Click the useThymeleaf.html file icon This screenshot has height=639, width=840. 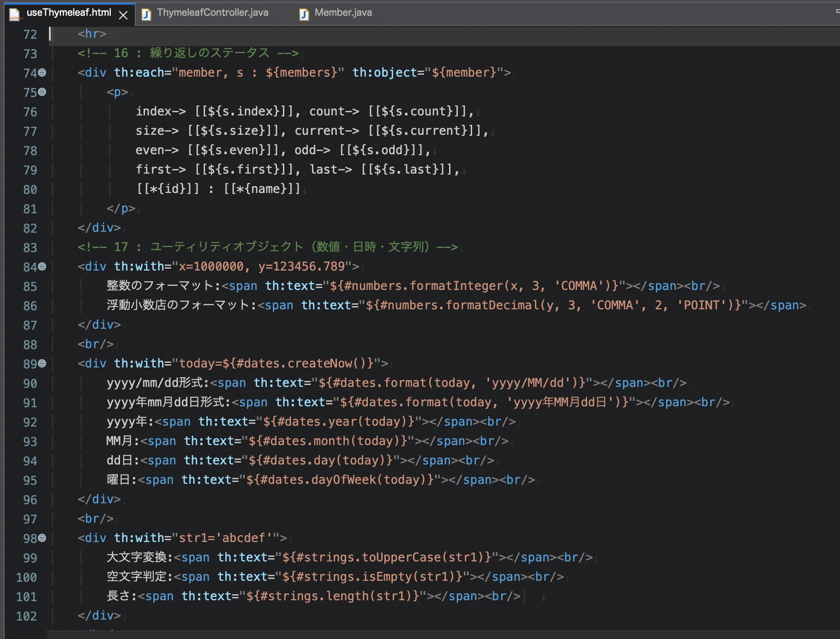tap(15, 14)
